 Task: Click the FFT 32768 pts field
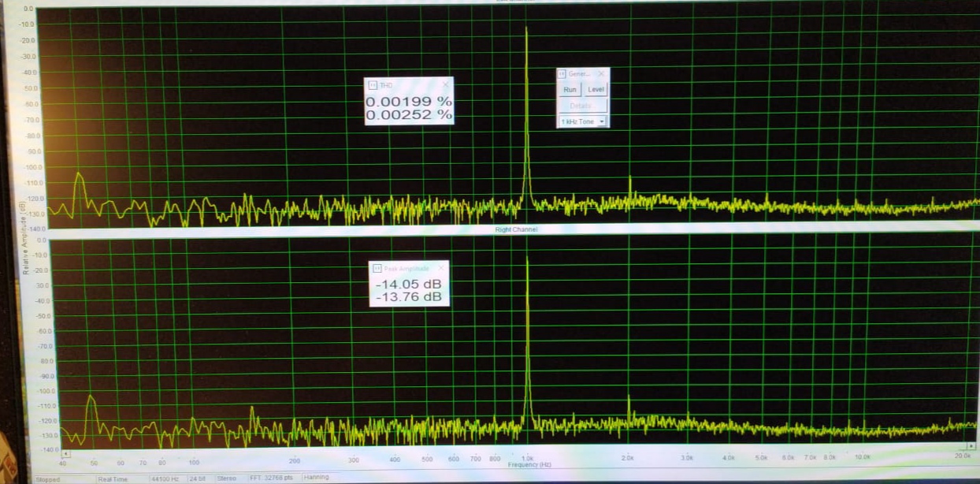tap(272, 478)
